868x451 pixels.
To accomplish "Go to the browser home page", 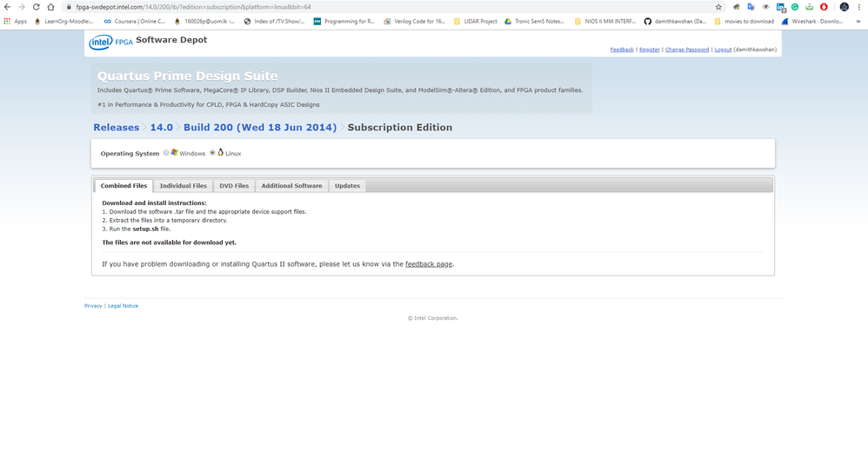I will pyautogui.click(x=50, y=7).
